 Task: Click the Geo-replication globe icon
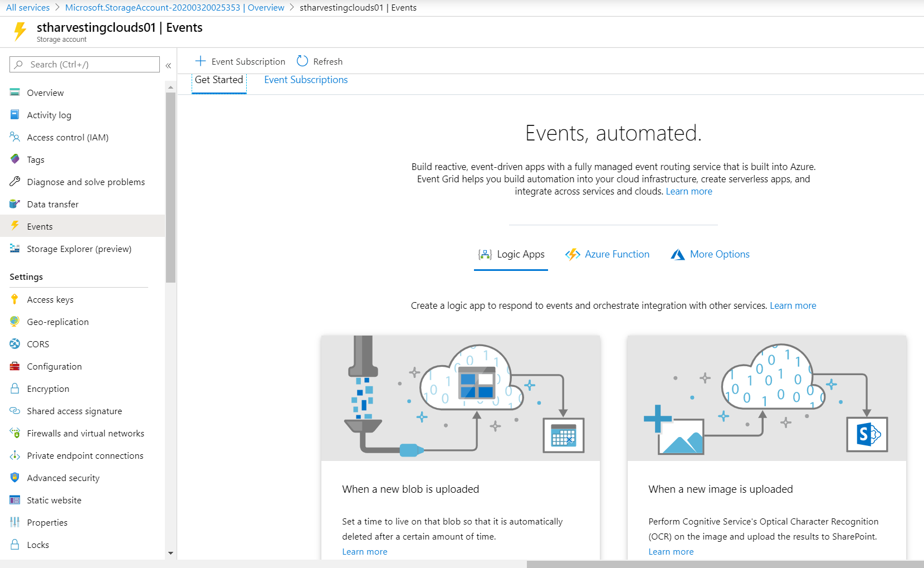tap(15, 322)
